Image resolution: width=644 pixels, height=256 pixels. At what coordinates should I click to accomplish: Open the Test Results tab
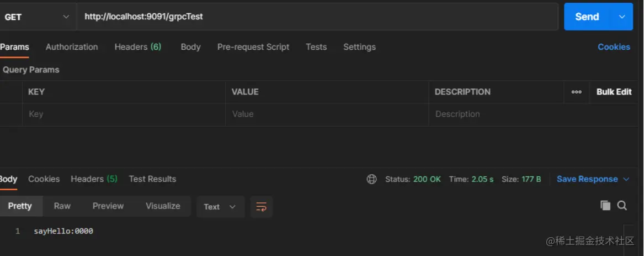(x=152, y=179)
